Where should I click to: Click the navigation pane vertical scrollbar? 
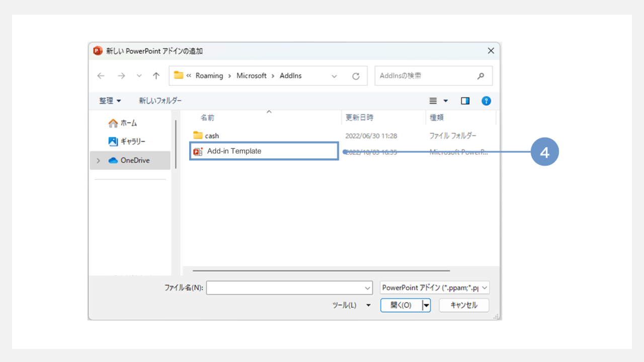[176, 144]
